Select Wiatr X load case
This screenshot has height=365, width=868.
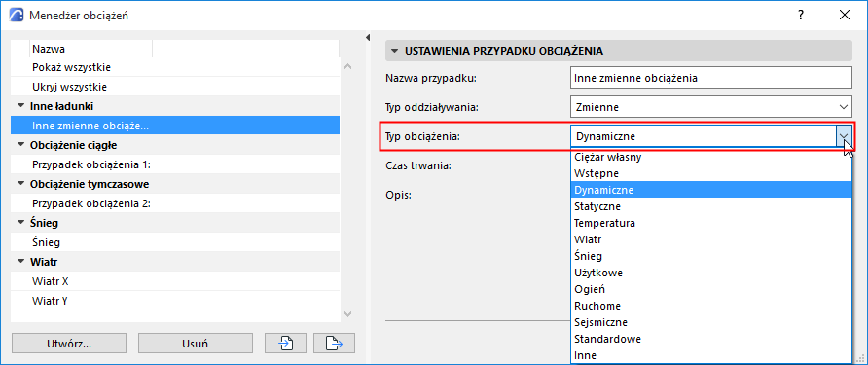click(x=175, y=281)
